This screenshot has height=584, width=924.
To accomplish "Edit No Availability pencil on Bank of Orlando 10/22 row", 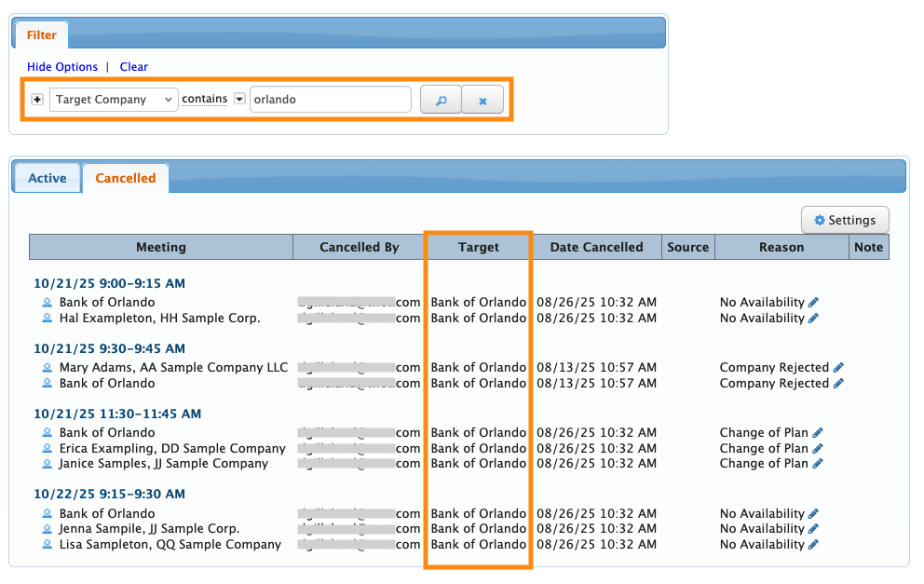I will pos(813,513).
